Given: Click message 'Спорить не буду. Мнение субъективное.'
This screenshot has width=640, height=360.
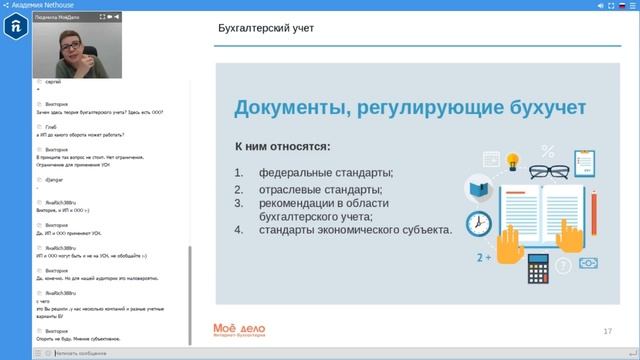Looking at the screenshot, I should [x=78, y=339].
